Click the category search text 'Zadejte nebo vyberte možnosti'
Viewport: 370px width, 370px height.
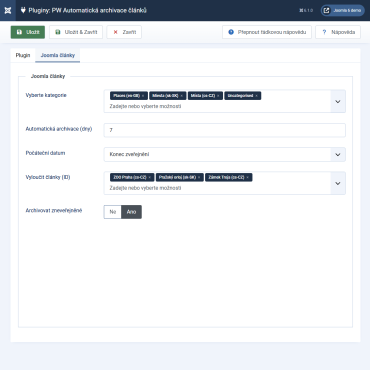click(145, 106)
